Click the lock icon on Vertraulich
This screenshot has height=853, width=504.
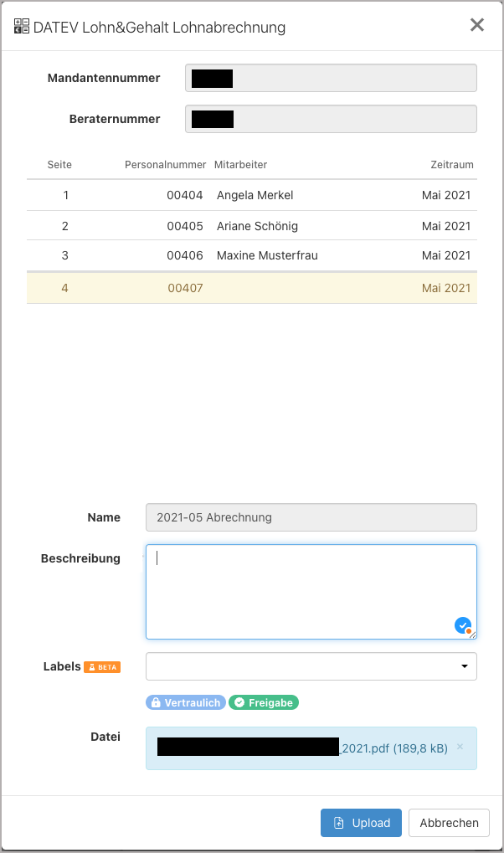pyautogui.click(x=156, y=703)
